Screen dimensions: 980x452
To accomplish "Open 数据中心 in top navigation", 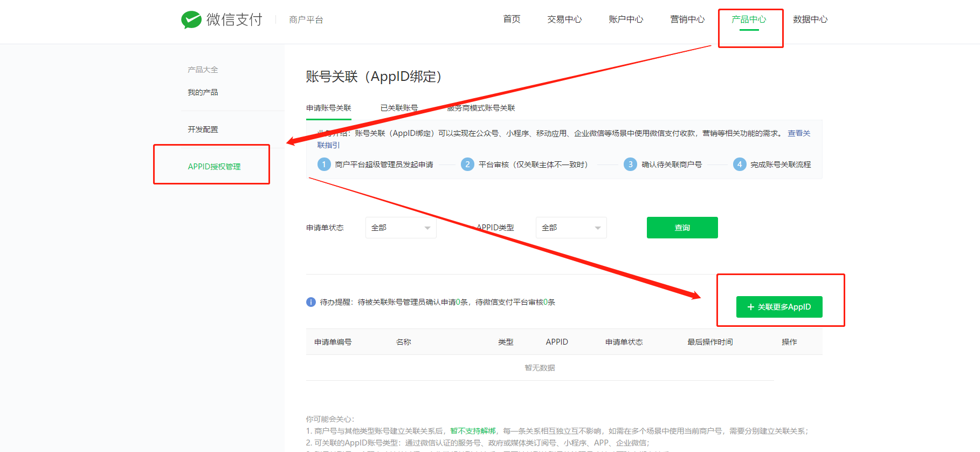I will (x=810, y=19).
